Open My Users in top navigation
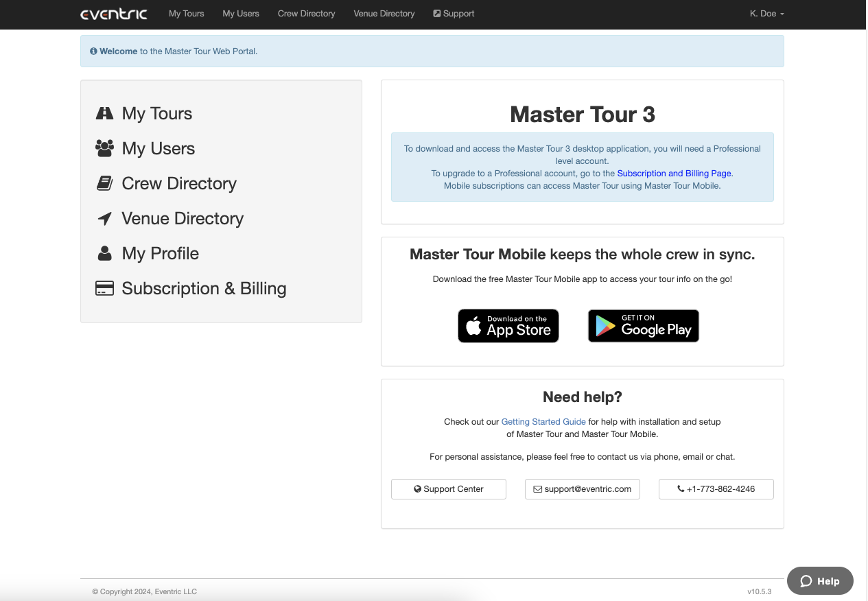Image resolution: width=868 pixels, height=601 pixels. click(x=241, y=14)
